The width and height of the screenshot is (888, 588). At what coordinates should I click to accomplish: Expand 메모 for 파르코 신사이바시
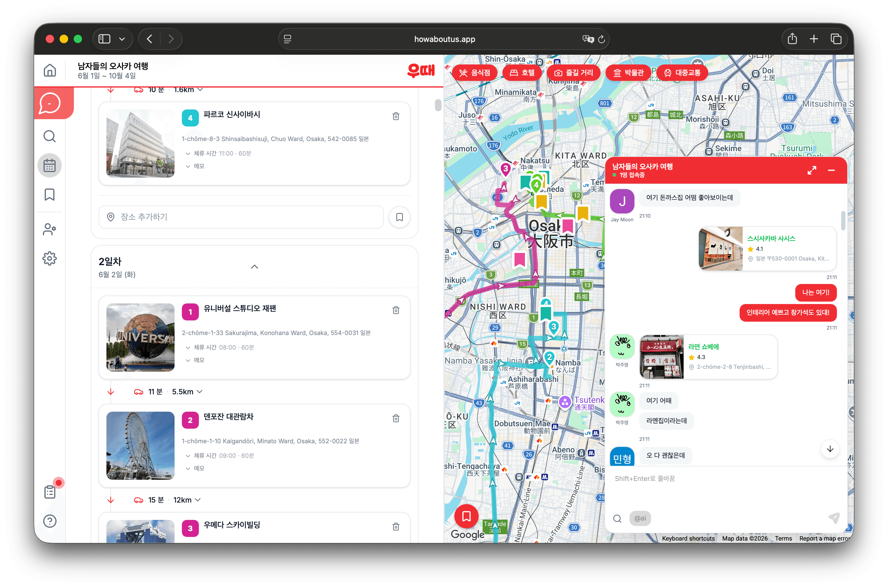(x=195, y=166)
